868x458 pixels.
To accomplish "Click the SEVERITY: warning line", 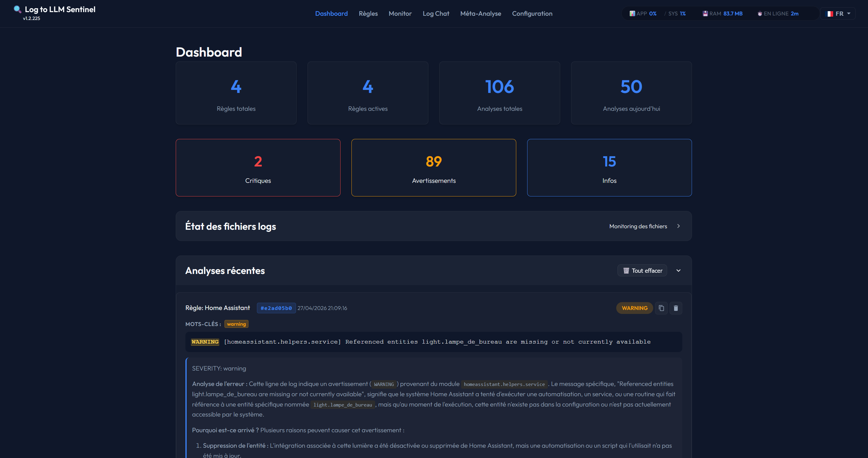I will pyautogui.click(x=219, y=368).
